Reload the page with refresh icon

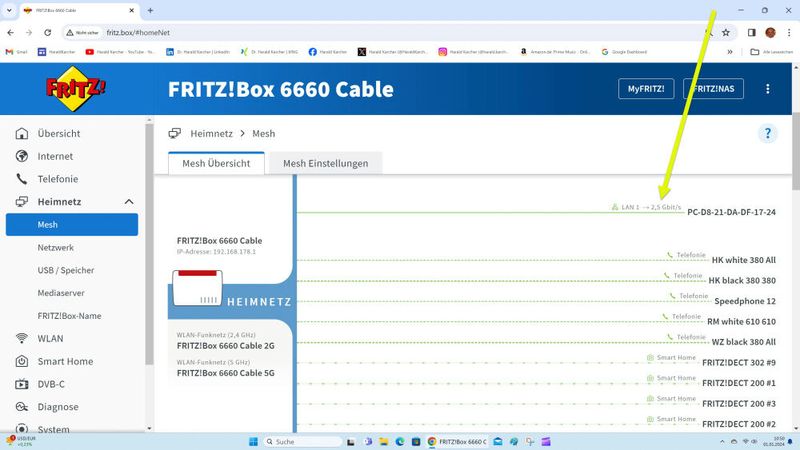click(x=47, y=33)
